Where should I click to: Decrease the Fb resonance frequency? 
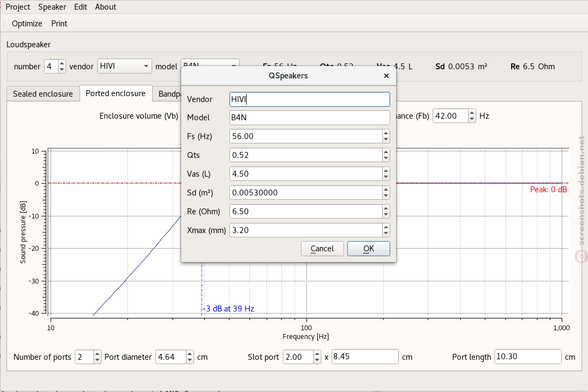click(x=472, y=119)
